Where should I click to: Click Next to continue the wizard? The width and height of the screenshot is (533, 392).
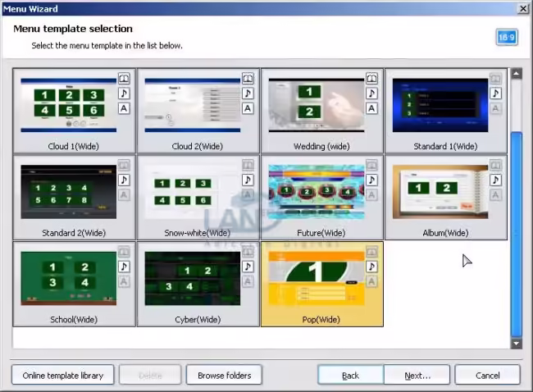pyautogui.click(x=417, y=375)
